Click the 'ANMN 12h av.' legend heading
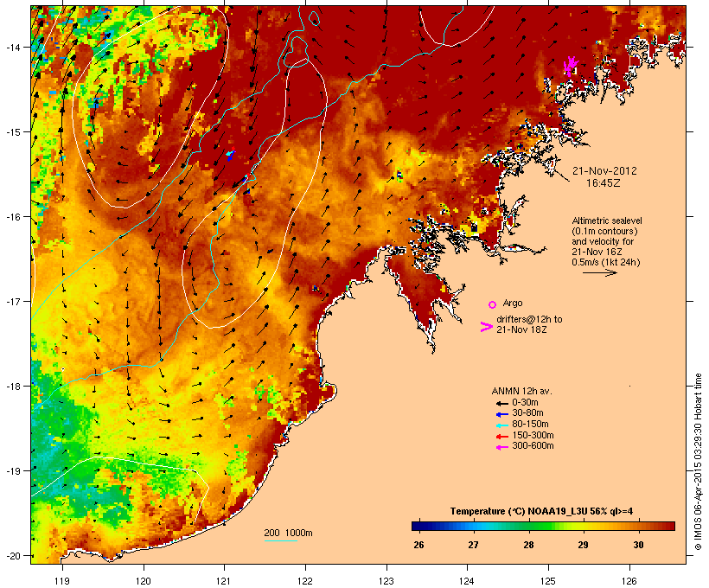The width and height of the screenshot is (709, 588). 521,391
